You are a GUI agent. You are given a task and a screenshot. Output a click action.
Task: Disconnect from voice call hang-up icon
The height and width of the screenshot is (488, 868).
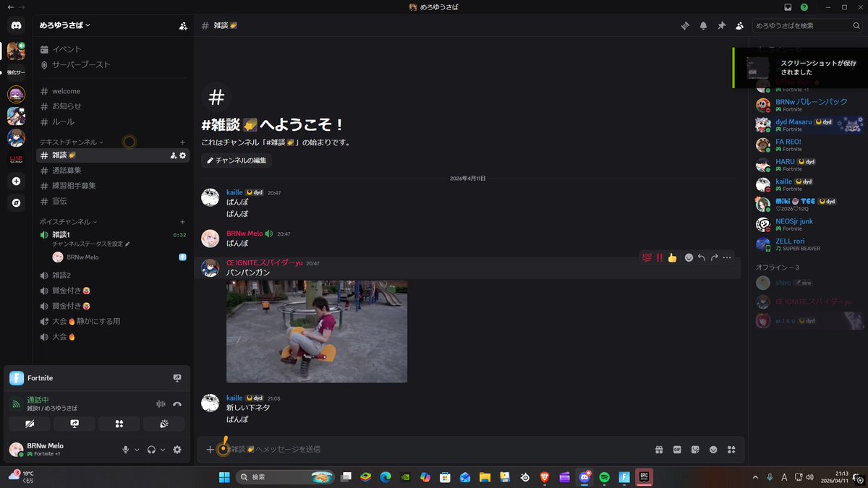[177, 404]
